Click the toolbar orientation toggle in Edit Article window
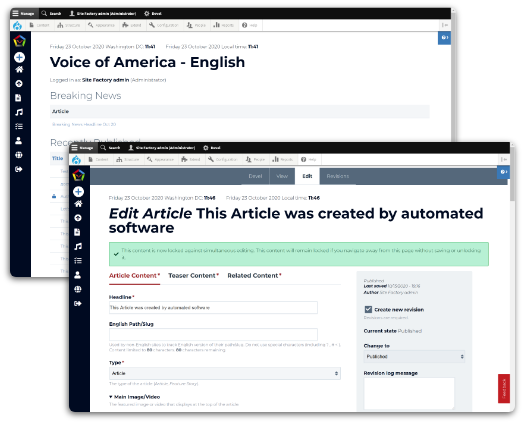This screenshot has width=523, height=424. click(x=504, y=159)
